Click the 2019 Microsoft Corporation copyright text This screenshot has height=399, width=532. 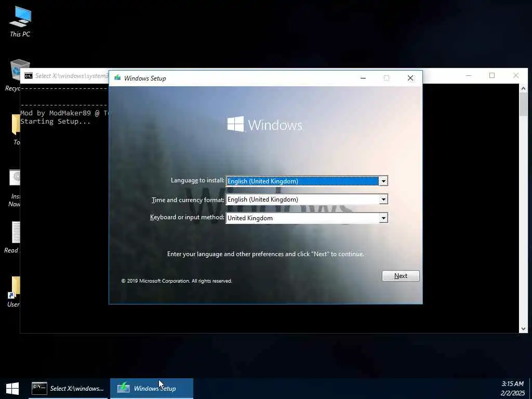[x=177, y=281]
